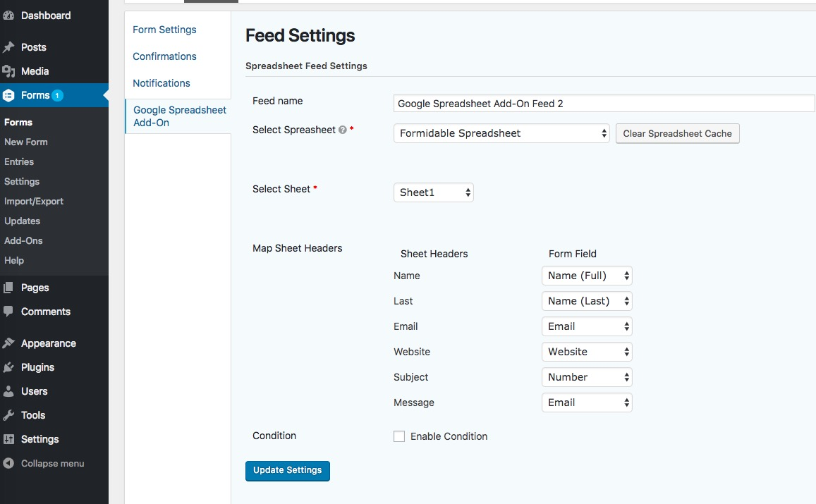Enable the Condition checkbox
The height and width of the screenshot is (504, 816).
pyautogui.click(x=399, y=436)
